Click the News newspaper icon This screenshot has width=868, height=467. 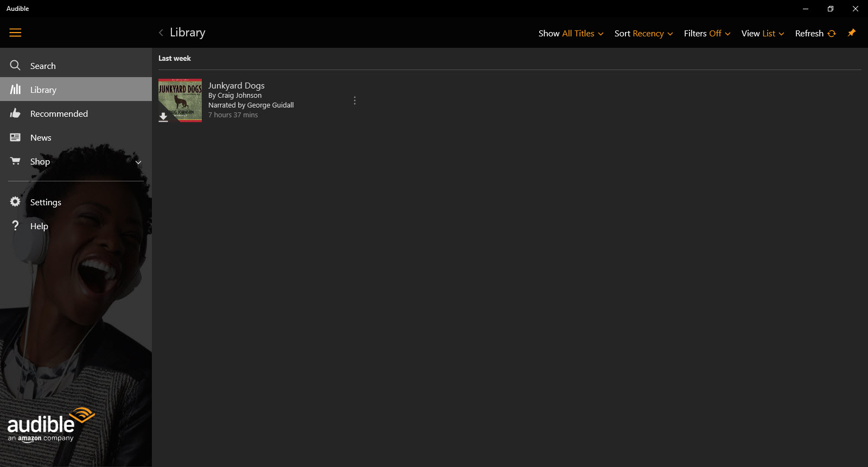(x=15, y=137)
